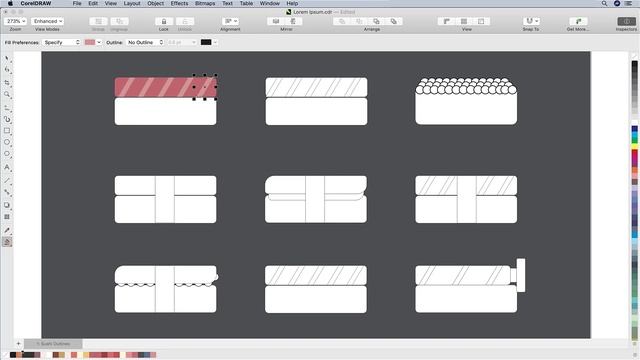Toggle grid in View group
The width and height of the screenshot is (640, 360).
point(464,21)
